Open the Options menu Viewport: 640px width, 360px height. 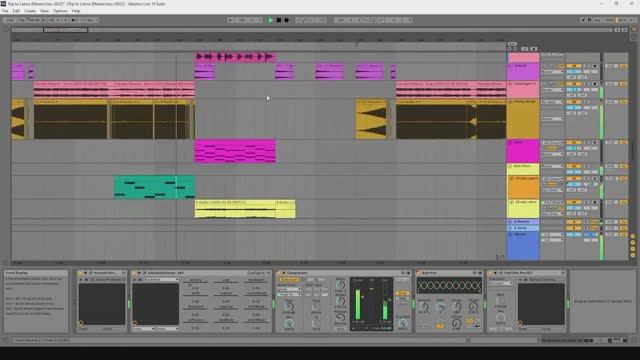[60, 11]
